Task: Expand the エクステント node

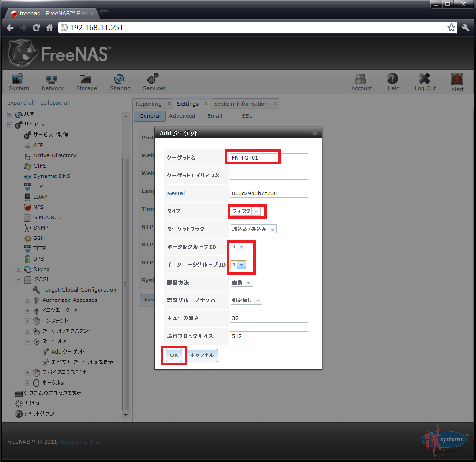Action: [x=27, y=321]
